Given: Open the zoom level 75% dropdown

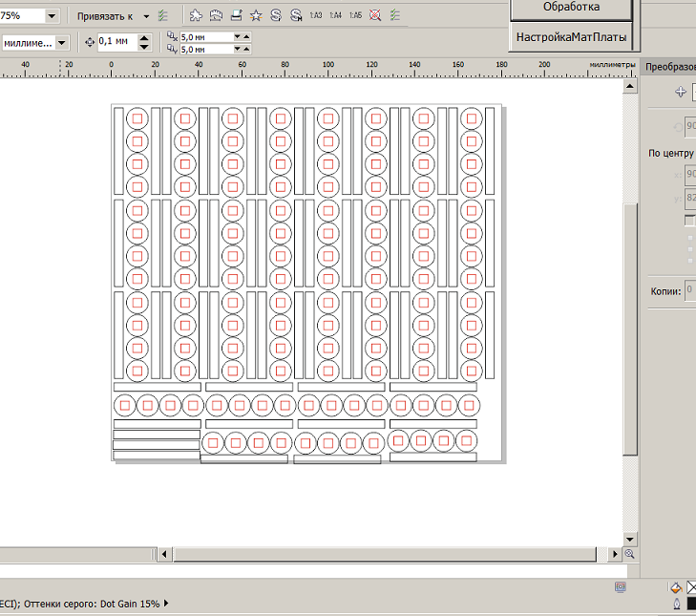Looking at the screenshot, I should click(51, 16).
